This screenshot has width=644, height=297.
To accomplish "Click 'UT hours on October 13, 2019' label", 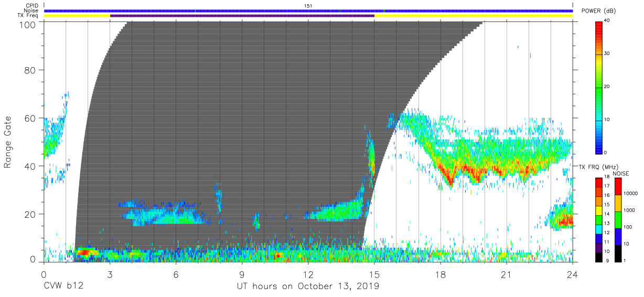I will (x=308, y=287).
